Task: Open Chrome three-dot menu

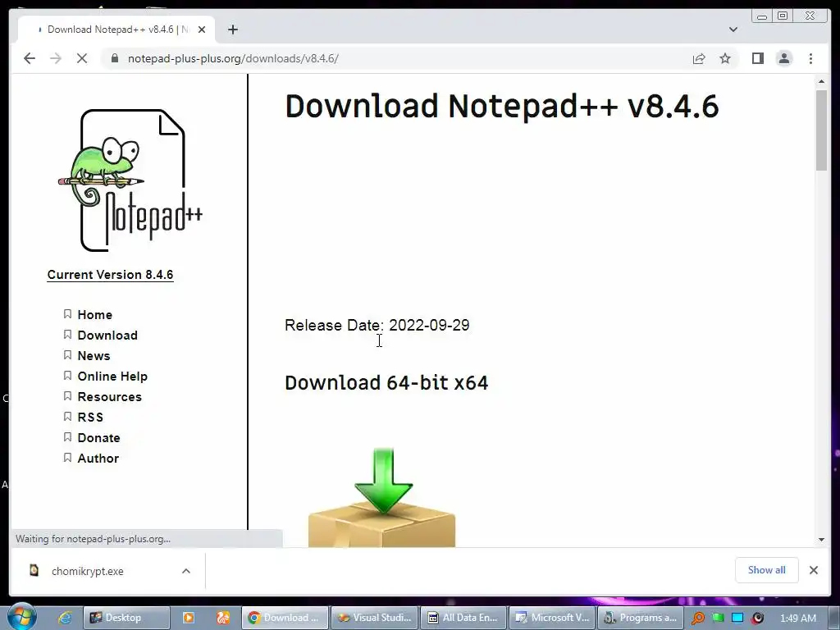Action: click(x=810, y=58)
